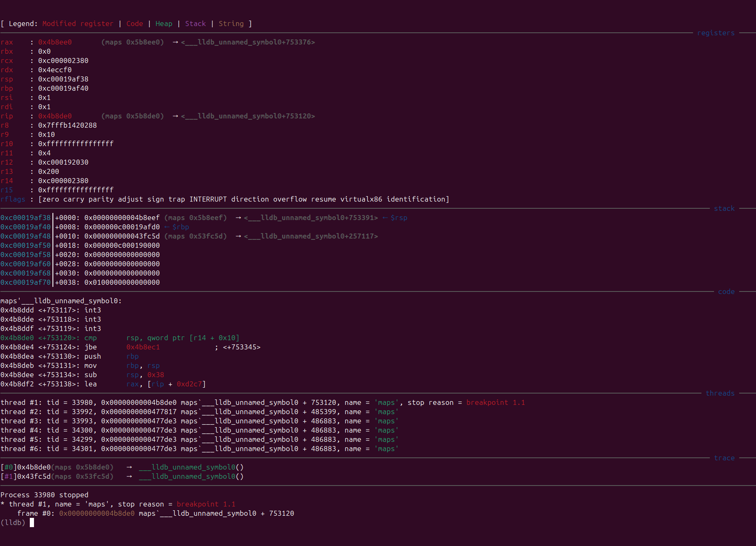This screenshot has width=756, height=546.
Task: Select the rax register value 0x4b8ee0
Action: click(55, 42)
